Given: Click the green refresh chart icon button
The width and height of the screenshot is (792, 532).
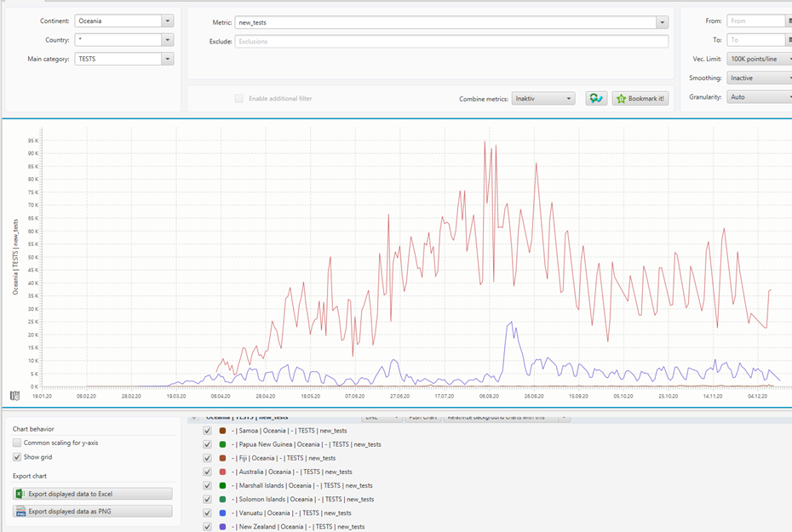Looking at the screenshot, I should [596, 99].
